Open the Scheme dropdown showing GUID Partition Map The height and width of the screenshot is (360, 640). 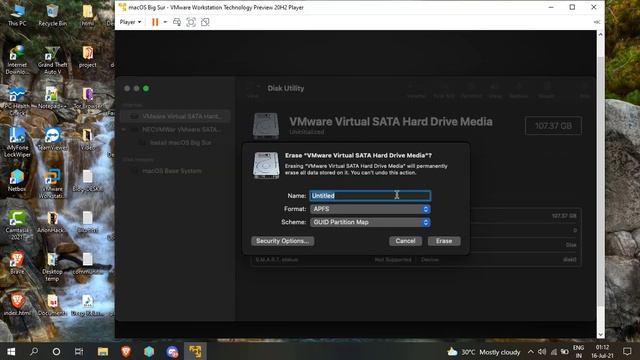point(370,222)
